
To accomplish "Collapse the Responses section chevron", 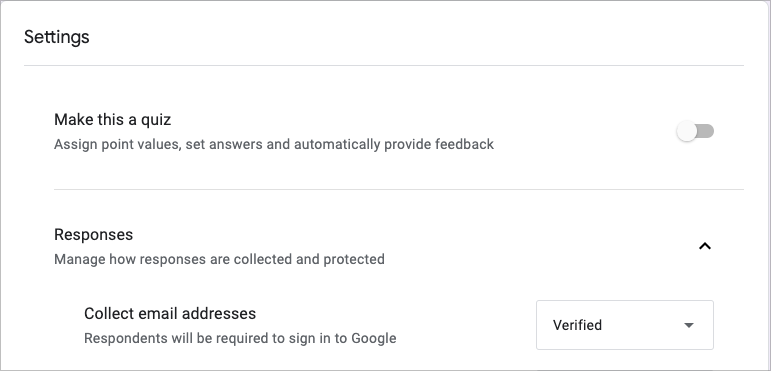I will point(705,246).
